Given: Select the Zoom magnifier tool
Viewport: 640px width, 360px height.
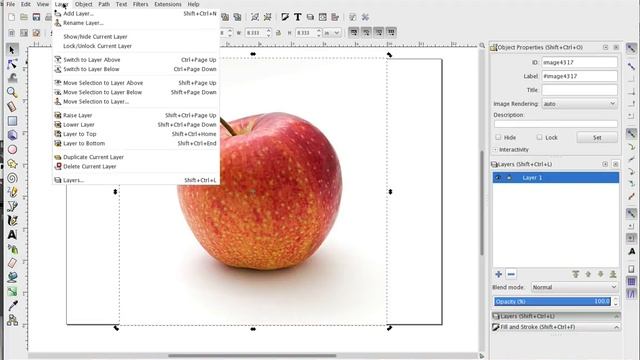Looking at the screenshot, I should point(12,92).
